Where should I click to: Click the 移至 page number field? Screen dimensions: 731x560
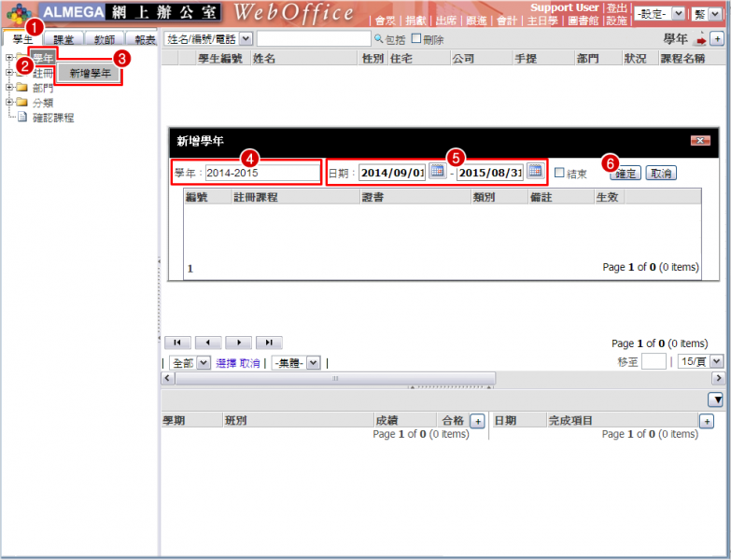click(654, 361)
